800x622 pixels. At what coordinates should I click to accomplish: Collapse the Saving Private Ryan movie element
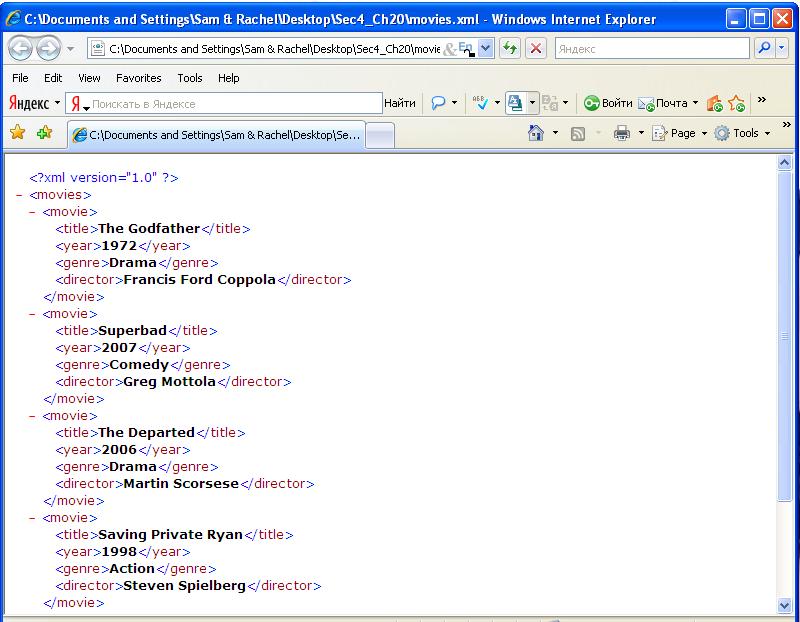(33, 517)
